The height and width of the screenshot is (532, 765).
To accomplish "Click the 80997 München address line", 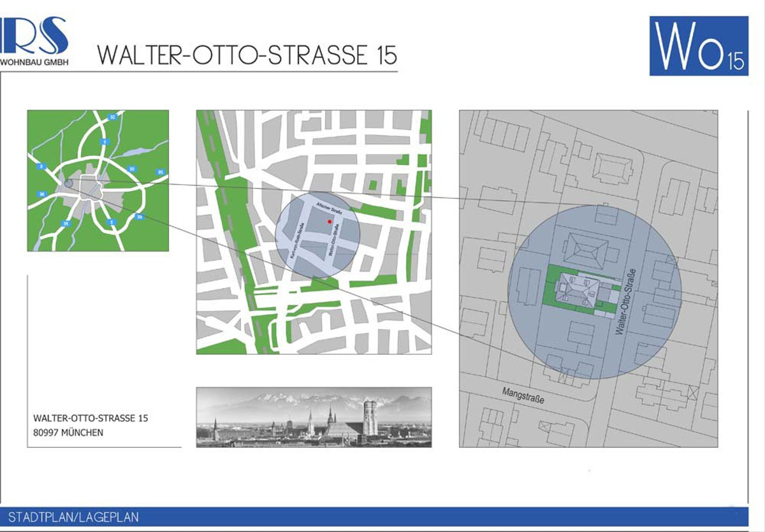I will (x=68, y=433).
